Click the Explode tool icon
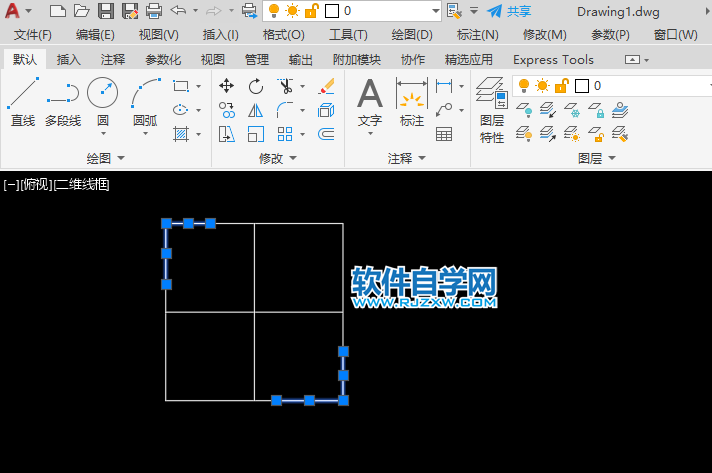Screen dimensions: 712x473 click(x=326, y=110)
